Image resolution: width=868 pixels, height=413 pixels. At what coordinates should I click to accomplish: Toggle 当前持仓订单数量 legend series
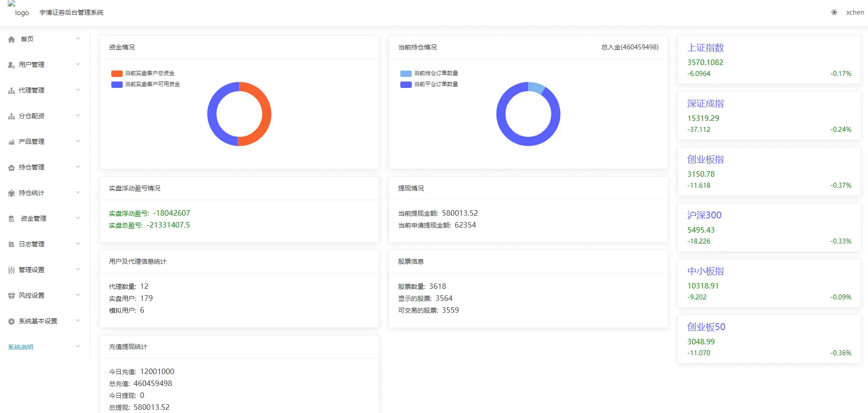(x=429, y=73)
